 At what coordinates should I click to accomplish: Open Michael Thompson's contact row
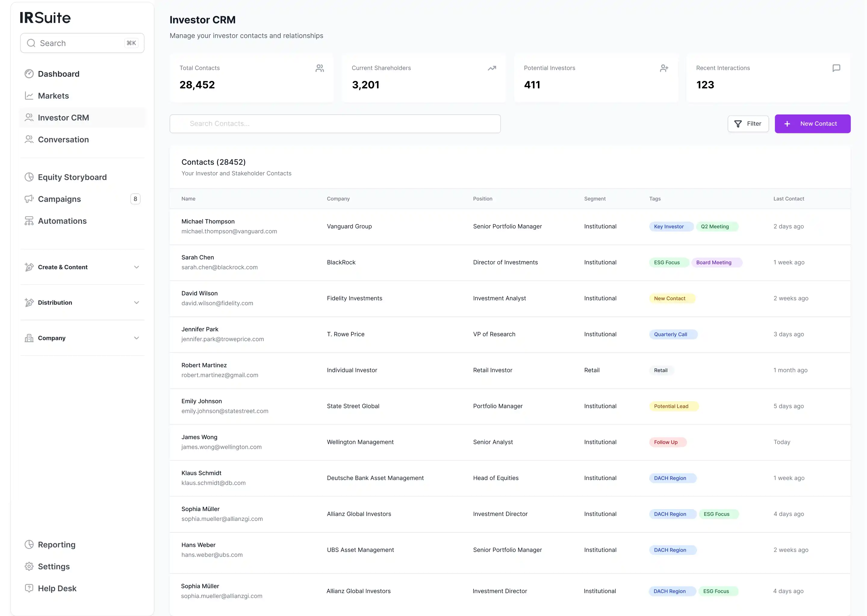click(418, 226)
